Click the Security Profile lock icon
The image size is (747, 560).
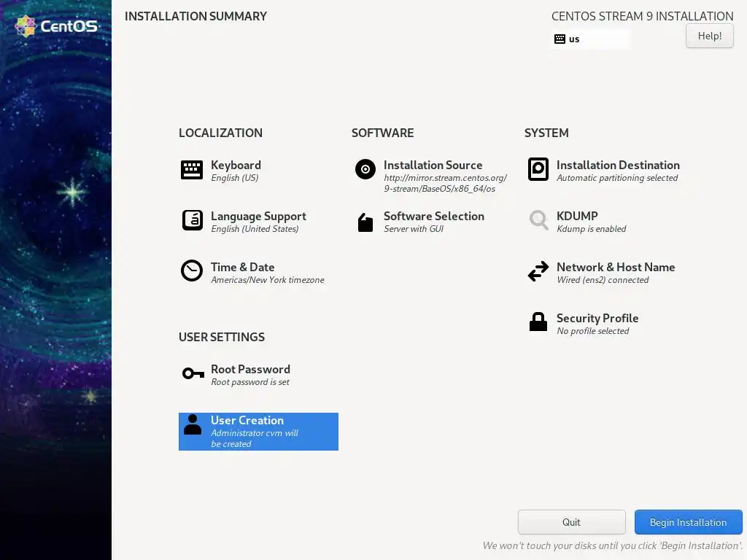(x=538, y=322)
